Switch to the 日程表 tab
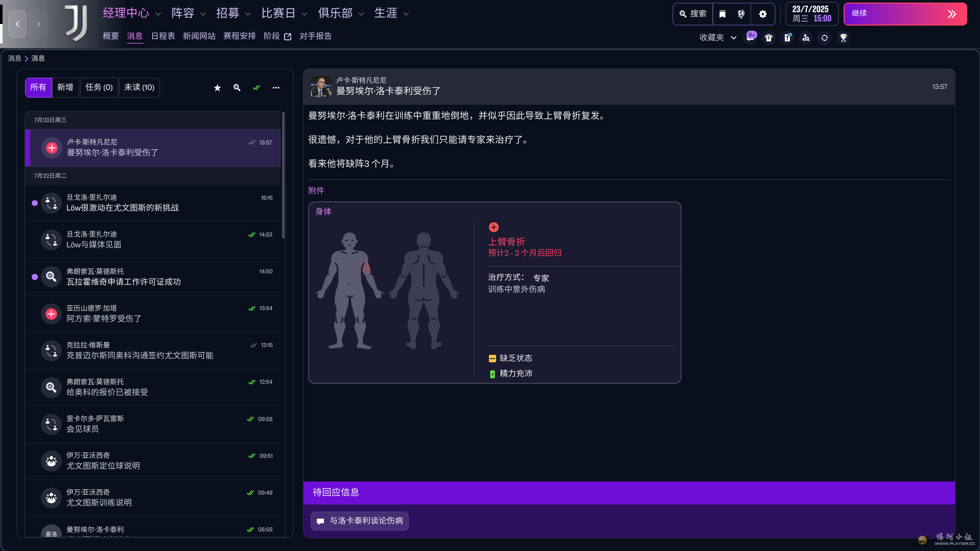 [162, 36]
